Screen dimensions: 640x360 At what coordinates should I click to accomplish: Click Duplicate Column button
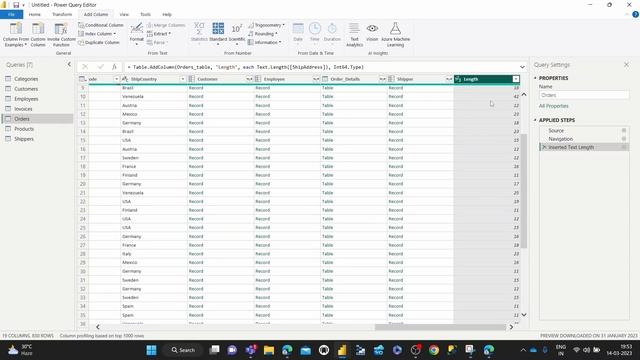(x=99, y=42)
